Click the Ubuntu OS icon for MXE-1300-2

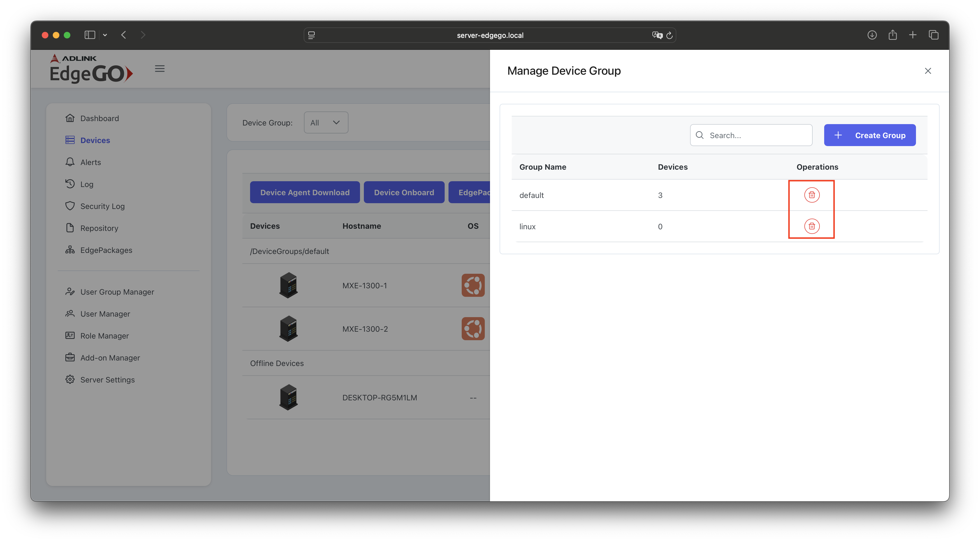coord(473,329)
